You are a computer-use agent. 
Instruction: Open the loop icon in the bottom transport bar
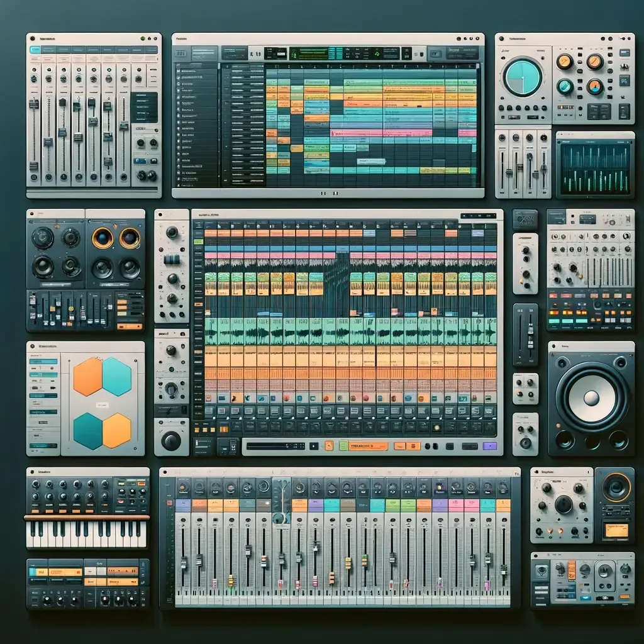point(329,447)
